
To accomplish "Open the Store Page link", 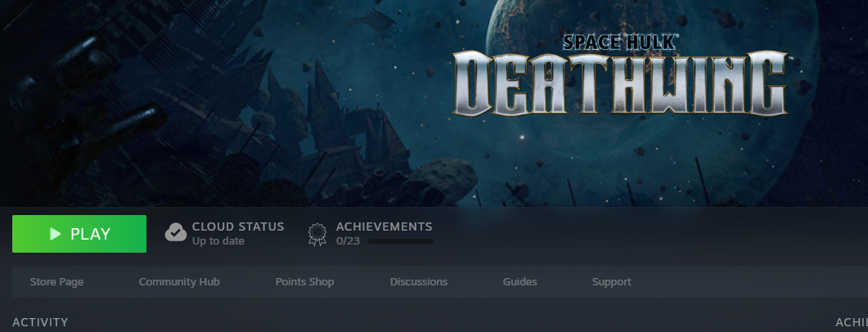I will pyautogui.click(x=56, y=282).
